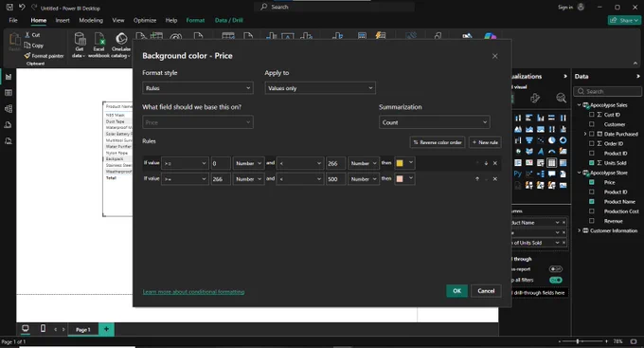Open the Get data ribbon icon

[80, 46]
